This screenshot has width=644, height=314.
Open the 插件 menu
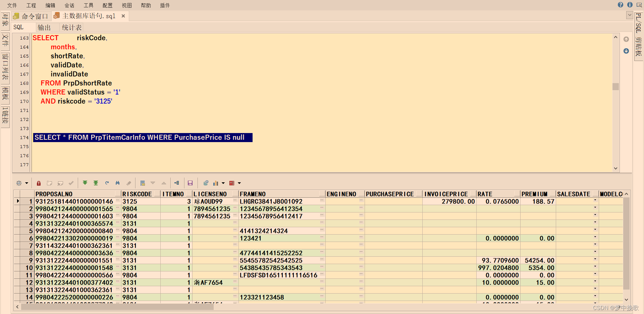(x=165, y=5)
